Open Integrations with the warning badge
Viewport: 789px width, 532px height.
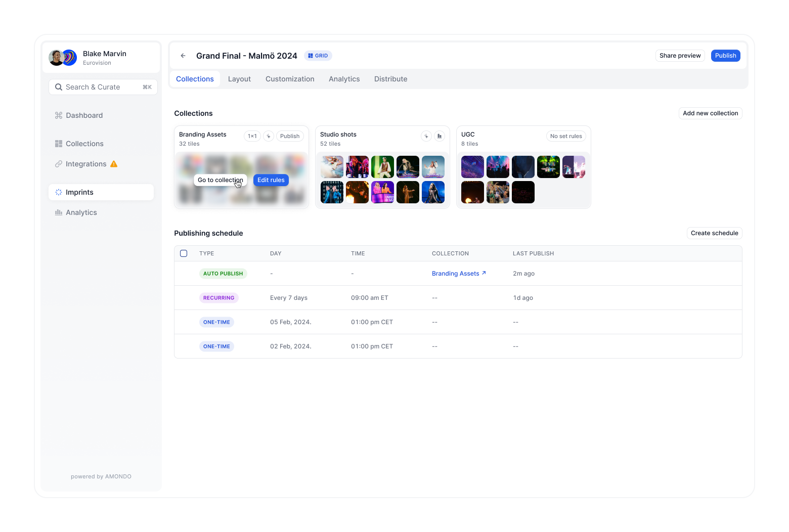[x=86, y=164]
